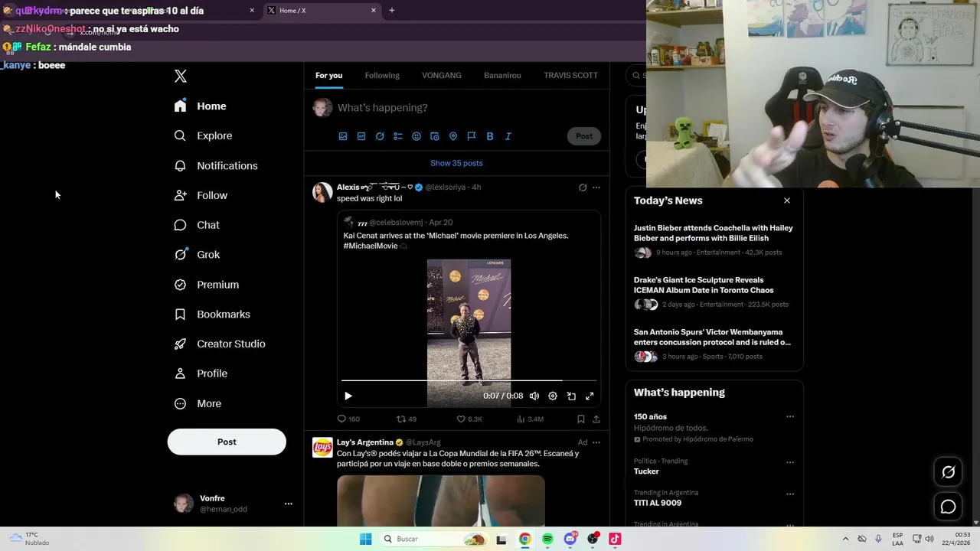Reply to Alexis post (160)
The width and height of the screenshot is (980, 551).
[348, 419]
